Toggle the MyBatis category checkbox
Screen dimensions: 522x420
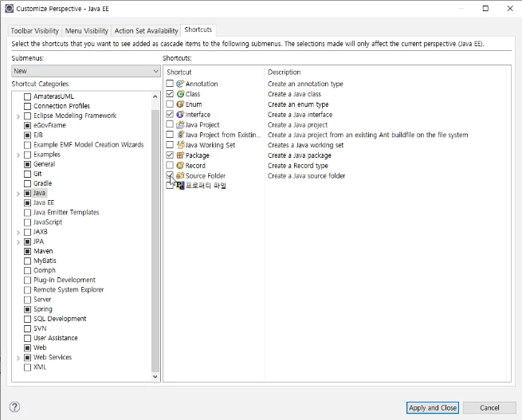pos(28,261)
